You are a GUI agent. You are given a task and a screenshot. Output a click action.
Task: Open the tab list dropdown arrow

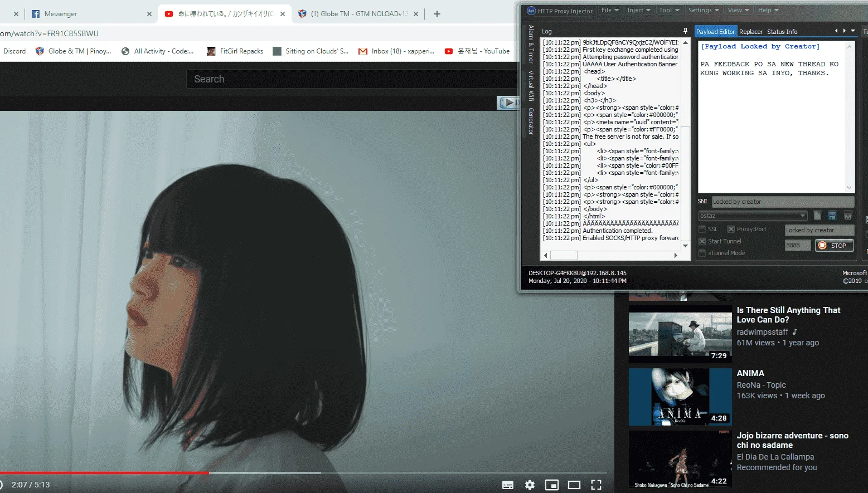[853, 31]
